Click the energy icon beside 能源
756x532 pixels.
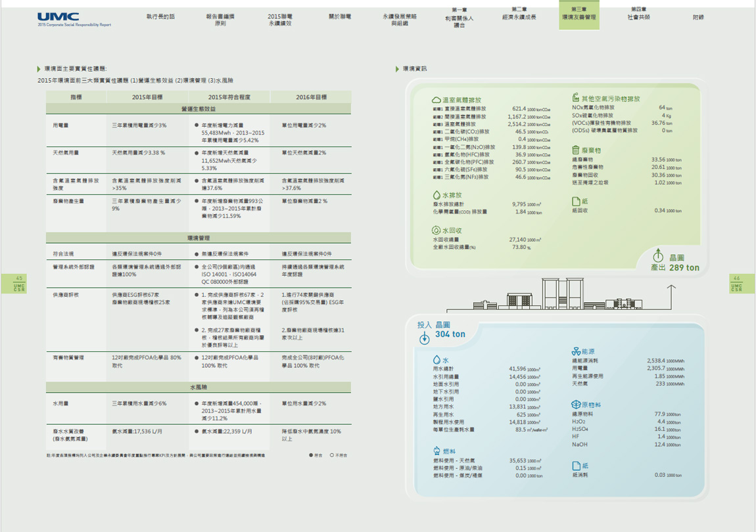point(576,352)
